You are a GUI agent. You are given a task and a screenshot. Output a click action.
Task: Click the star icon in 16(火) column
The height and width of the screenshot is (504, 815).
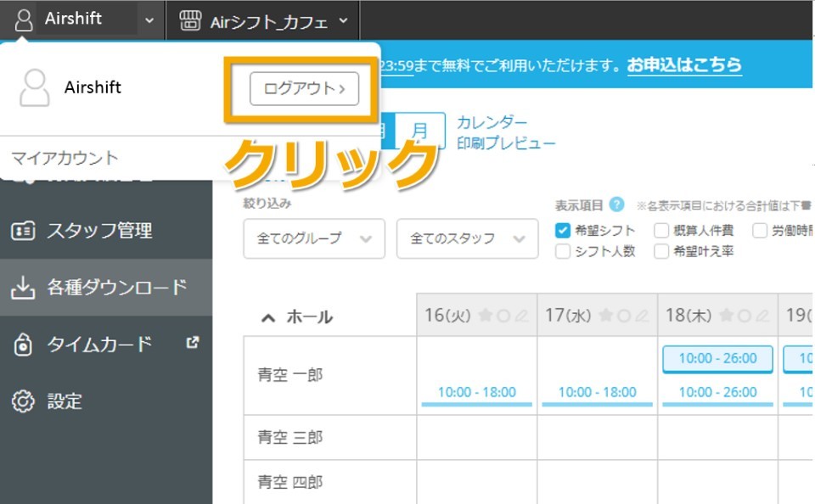point(485,316)
